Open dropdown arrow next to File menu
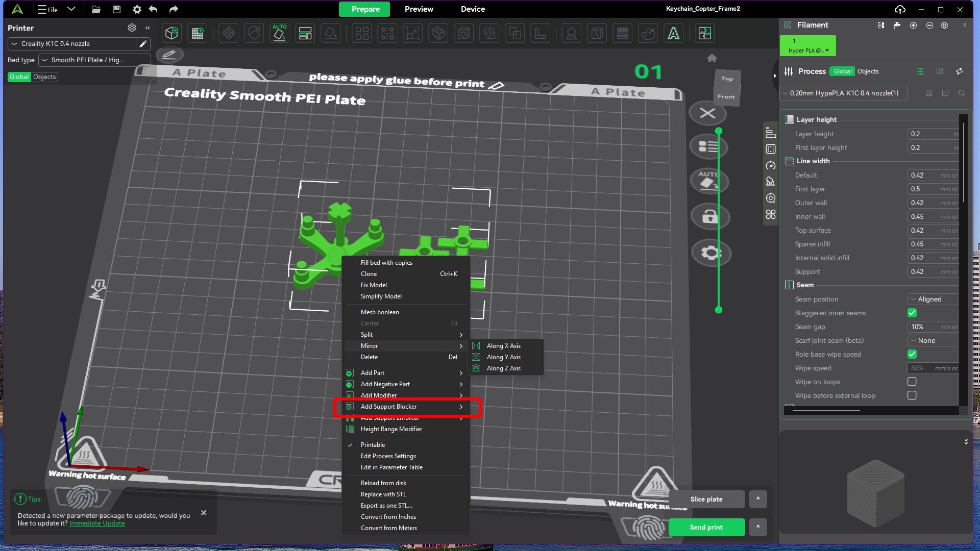The width and height of the screenshot is (980, 551). (x=71, y=9)
